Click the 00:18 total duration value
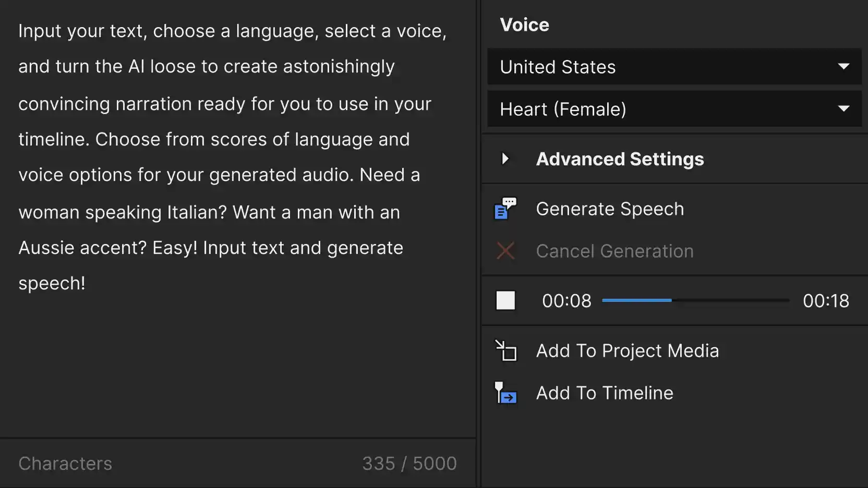 click(x=826, y=301)
